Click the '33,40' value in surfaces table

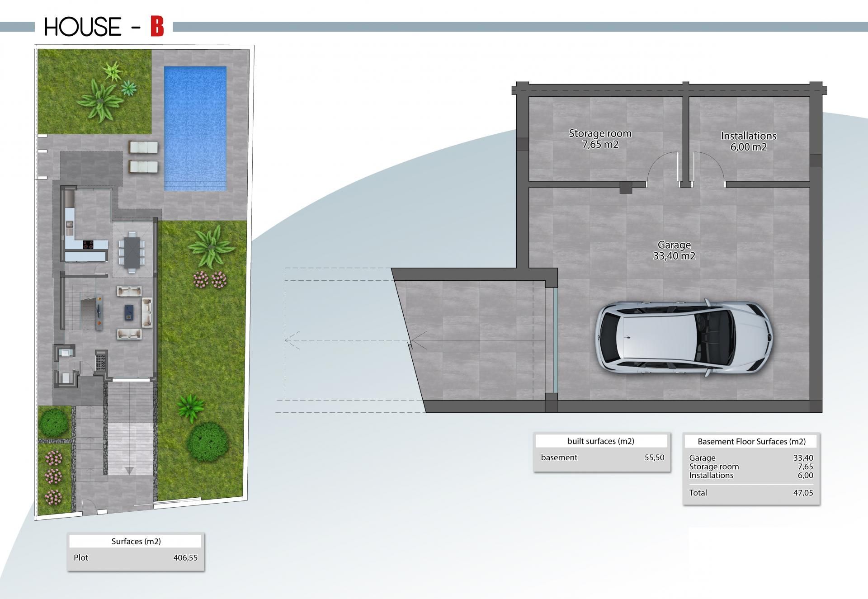click(x=803, y=458)
